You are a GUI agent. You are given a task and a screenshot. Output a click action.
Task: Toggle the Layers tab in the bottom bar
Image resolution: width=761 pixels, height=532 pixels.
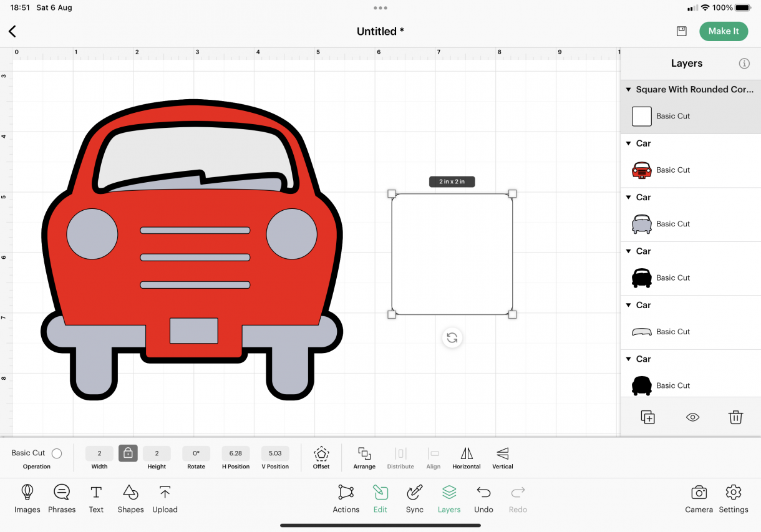[x=449, y=499]
